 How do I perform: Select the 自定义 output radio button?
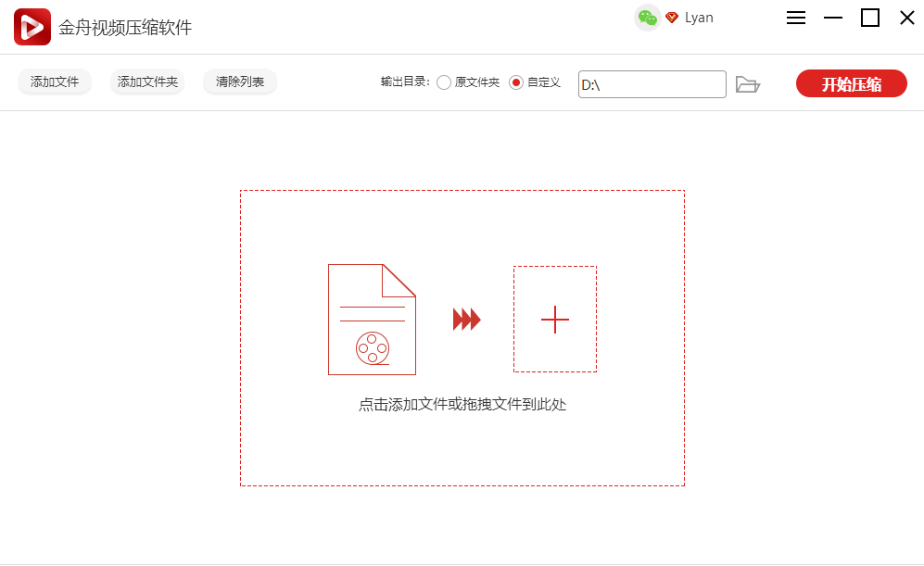tap(516, 82)
